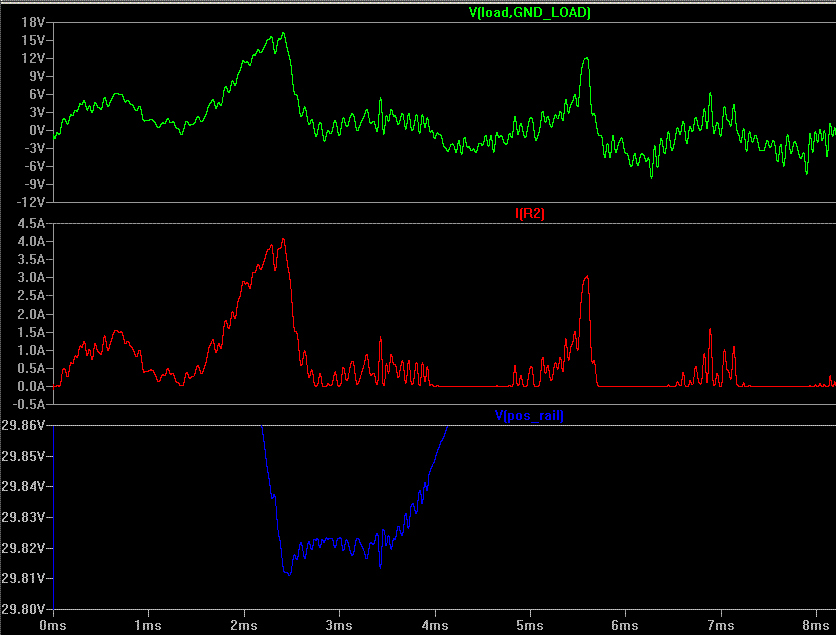Click the 2.0A axis label
The image size is (836, 635).
(x=31, y=314)
